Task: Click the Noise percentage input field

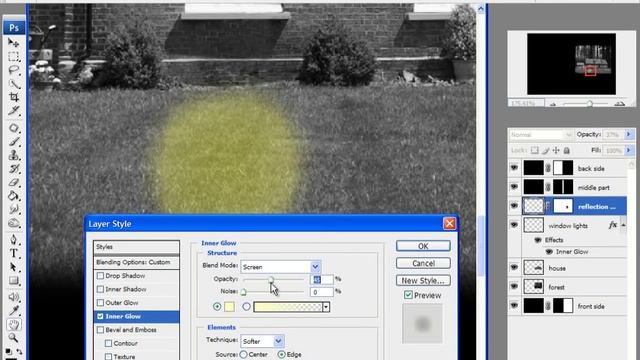Action: (x=321, y=292)
